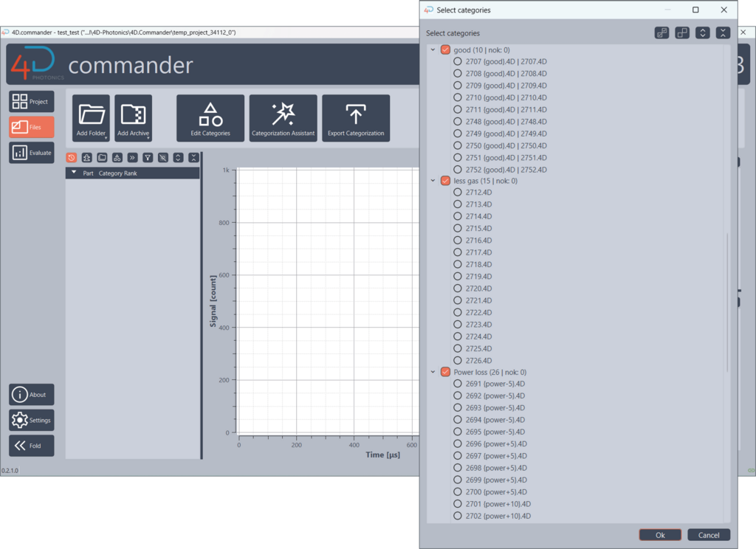This screenshot has width=756, height=549.
Task: Switch to the Evaluate tab in sidebar
Action: pyautogui.click(x=31, y=153)
